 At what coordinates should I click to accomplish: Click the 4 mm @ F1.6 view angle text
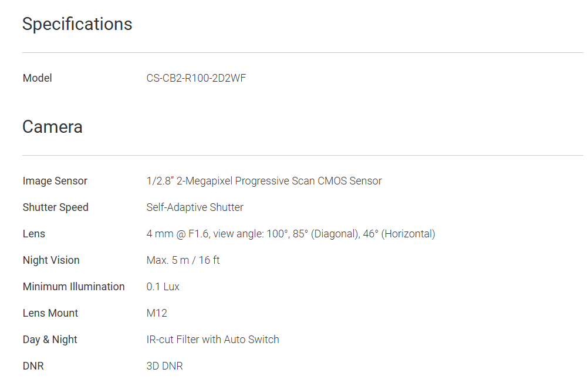290,234
